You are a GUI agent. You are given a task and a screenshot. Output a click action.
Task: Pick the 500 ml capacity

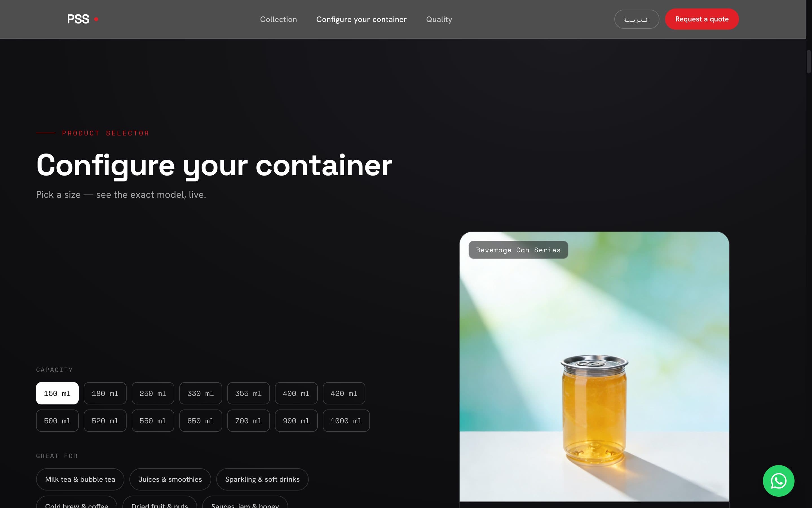pyautogui.click(x=58, y=421)
